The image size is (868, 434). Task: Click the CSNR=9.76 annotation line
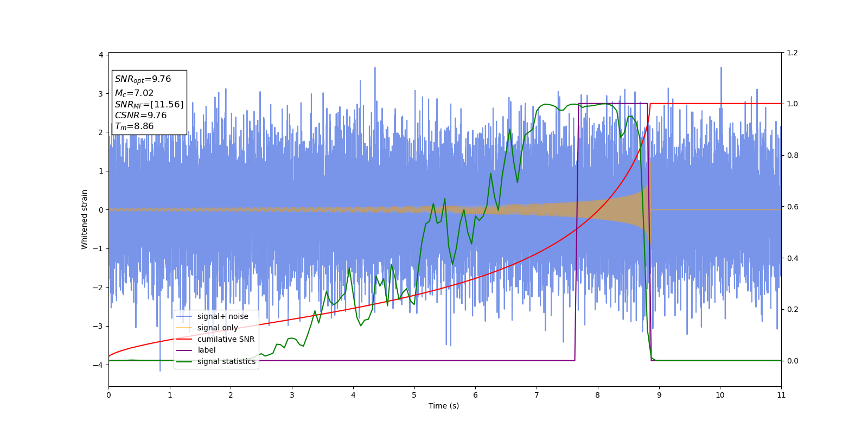(x=141, y=116)
